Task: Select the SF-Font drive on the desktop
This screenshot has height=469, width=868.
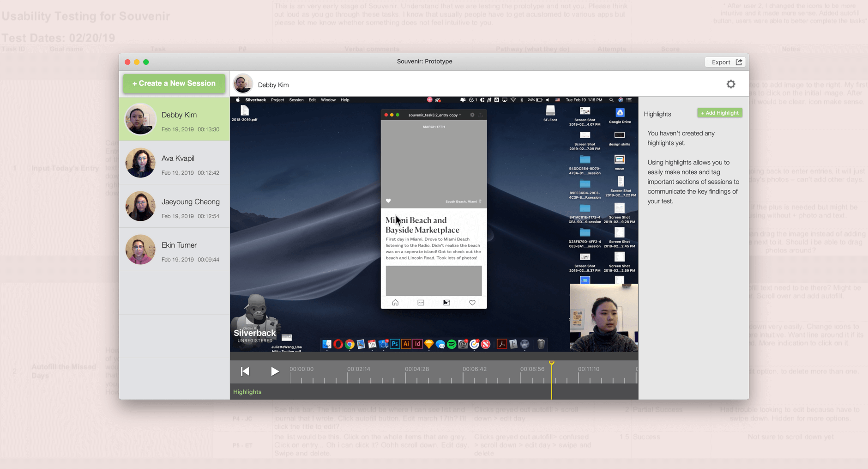Action: (550, 114)
